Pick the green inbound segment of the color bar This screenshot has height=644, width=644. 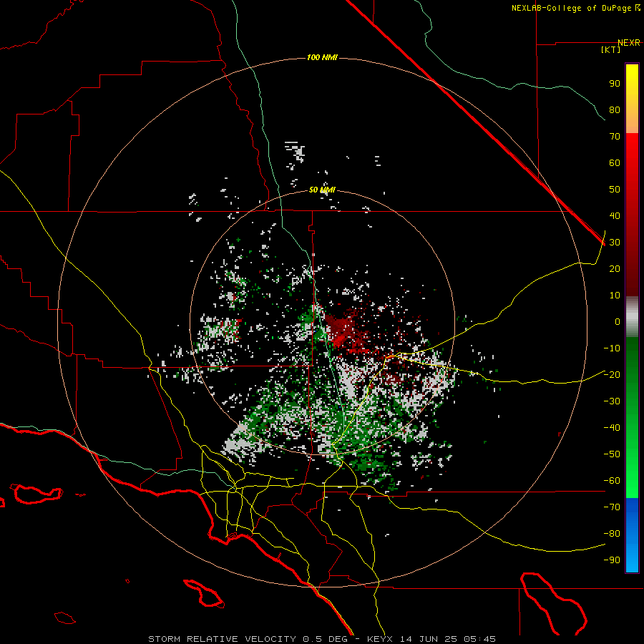pos(632,417)
